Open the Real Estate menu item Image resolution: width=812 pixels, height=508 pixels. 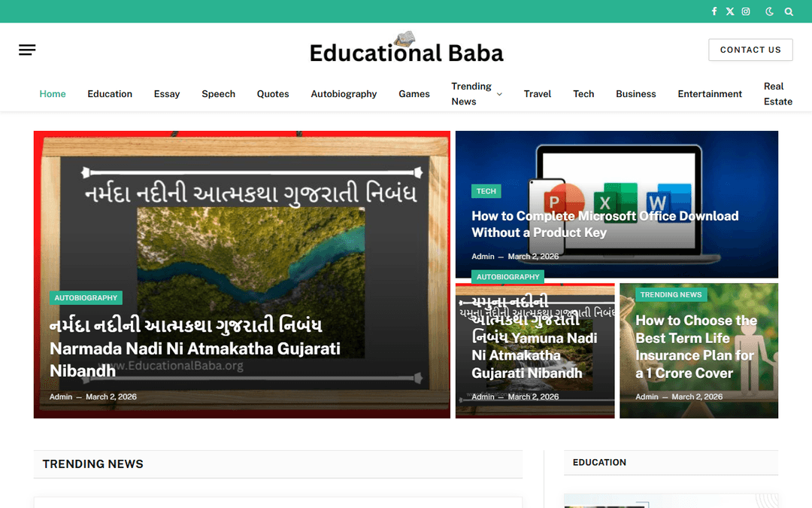tap(778, 94)
